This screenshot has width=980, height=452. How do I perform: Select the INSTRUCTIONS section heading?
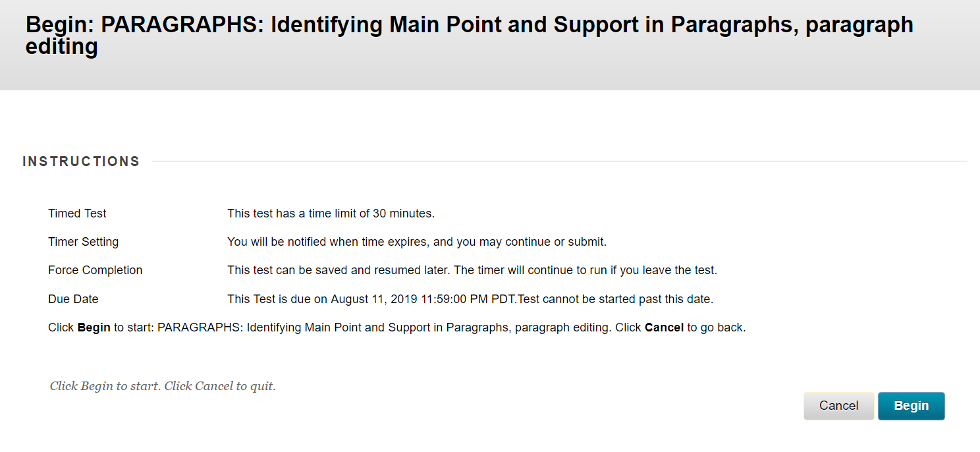tap(81, 161)
